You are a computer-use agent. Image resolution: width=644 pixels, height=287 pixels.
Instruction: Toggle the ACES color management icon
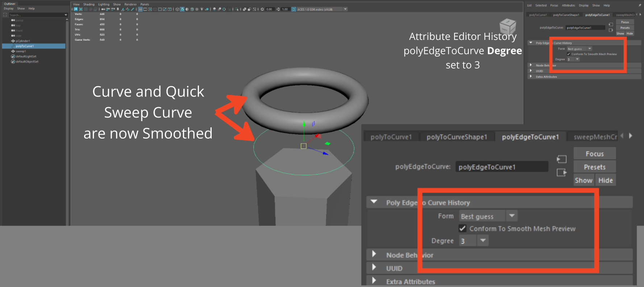(294, 9)
